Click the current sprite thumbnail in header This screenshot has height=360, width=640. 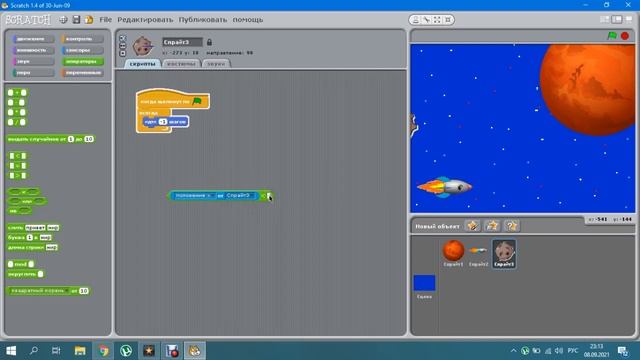[x=143, y=46]
